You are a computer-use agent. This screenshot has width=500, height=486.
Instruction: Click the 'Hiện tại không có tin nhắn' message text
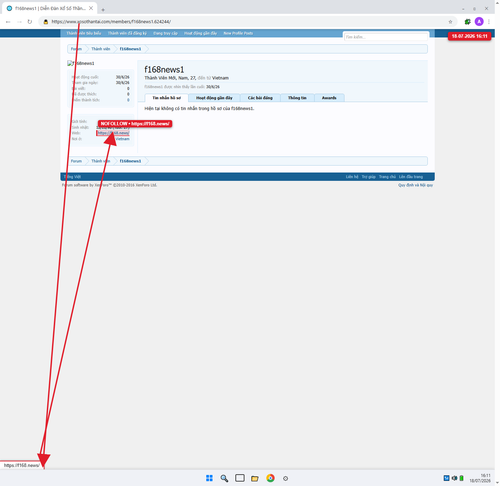click(x=199, y=109)
